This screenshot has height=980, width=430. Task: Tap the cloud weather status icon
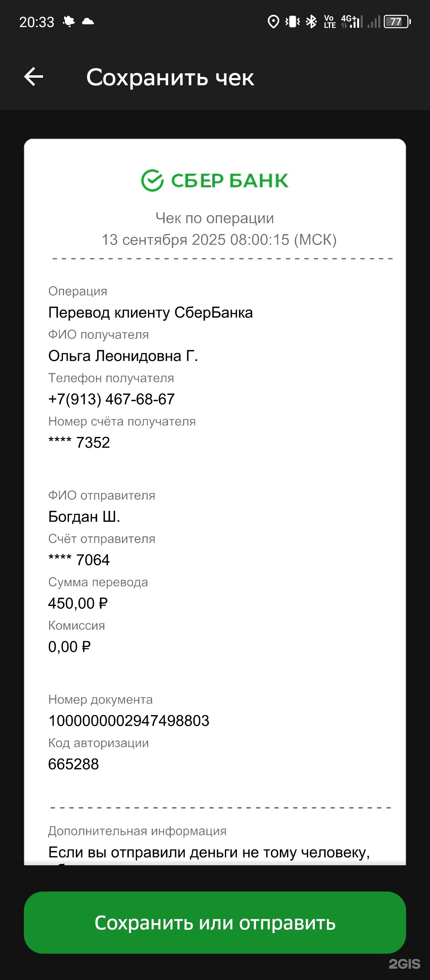click(88, 22)
